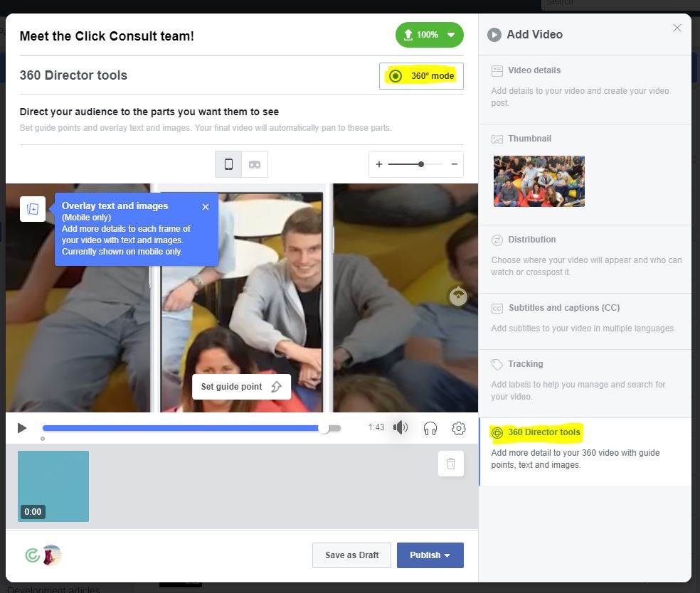The height and width of the screenshot is (593, 700).
Task: Close the Add Video dialog
Action: 677,28
